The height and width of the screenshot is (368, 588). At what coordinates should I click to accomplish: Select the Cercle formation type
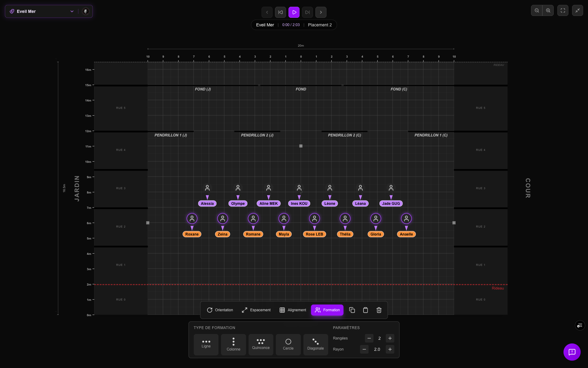[x=288, y=344]
